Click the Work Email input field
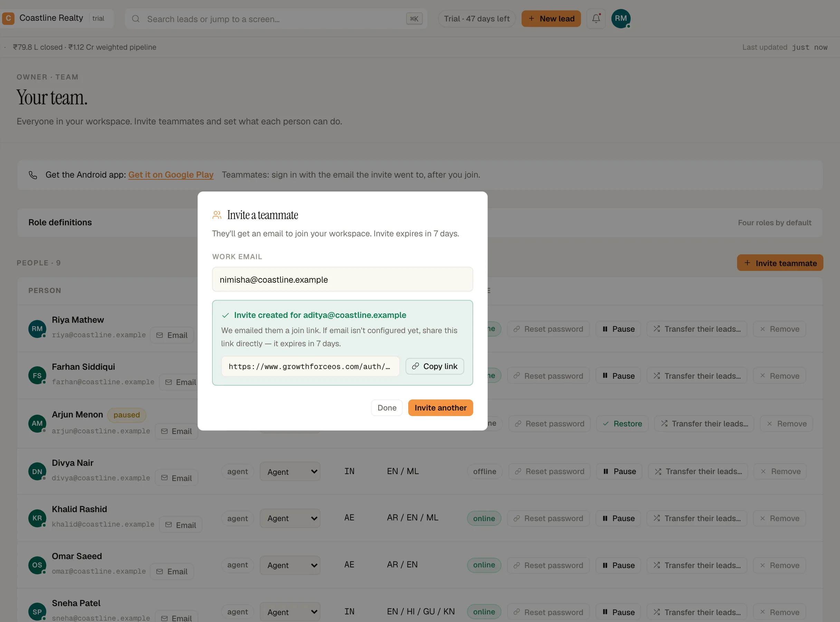This screenshot has width=840, height=622. pyautogui.click(x=343, y=279)
